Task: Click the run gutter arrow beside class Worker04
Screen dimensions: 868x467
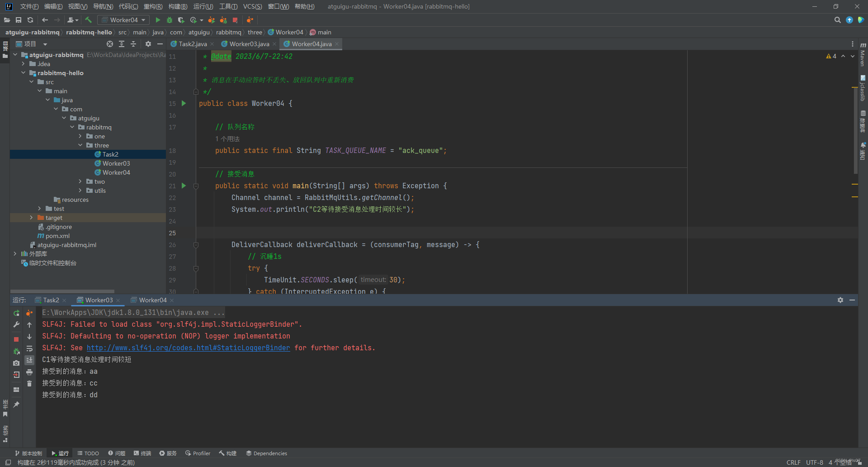Action: [184, 103]
